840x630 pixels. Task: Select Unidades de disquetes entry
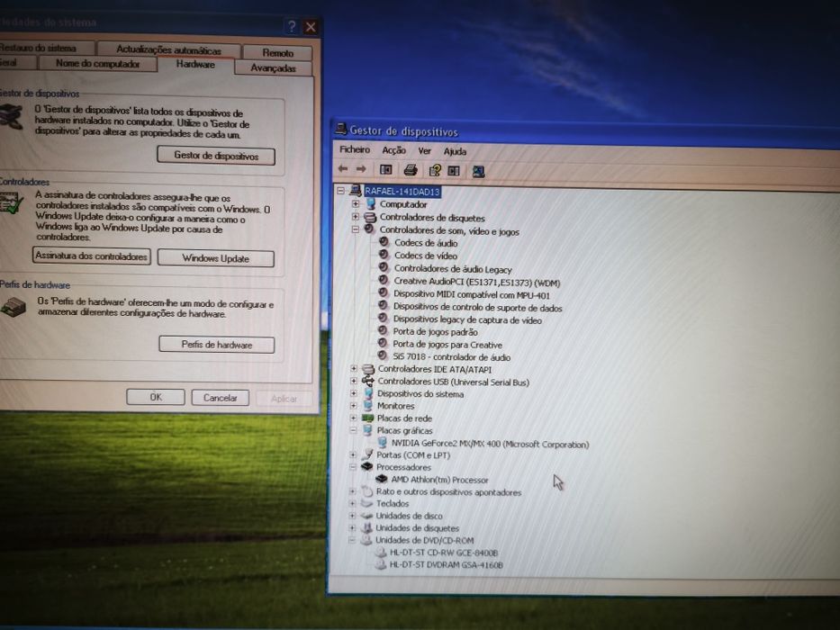(x=417, y=528)
